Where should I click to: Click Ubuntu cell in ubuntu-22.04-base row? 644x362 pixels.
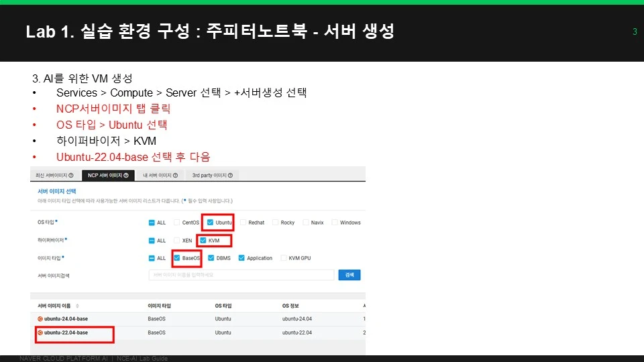tap(223, 333)
